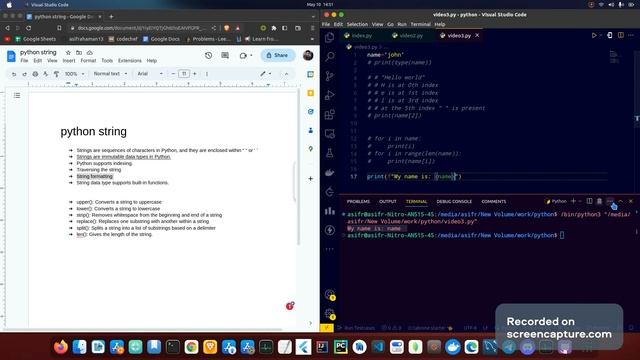
Task: Open the Insert menu in Google Docs
Action: 69,61
